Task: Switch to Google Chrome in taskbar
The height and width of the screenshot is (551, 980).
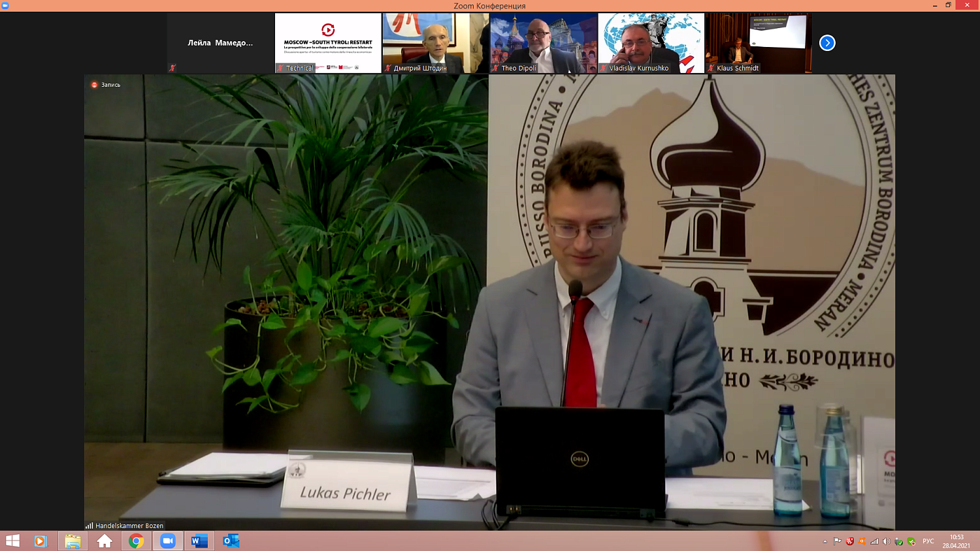Action: pyautogui.click(x=136, y=541)
